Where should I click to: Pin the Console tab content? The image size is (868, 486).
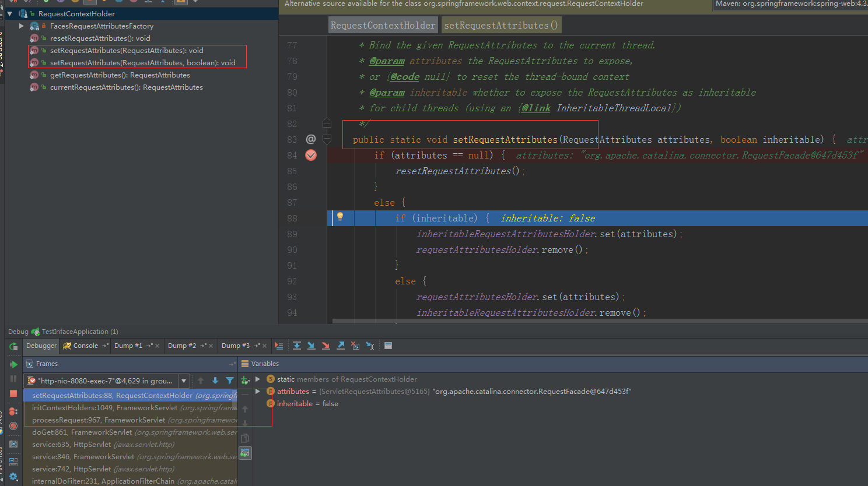(105, 346)
